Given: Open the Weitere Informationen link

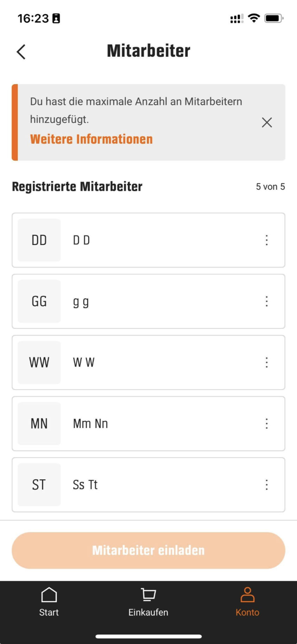Looking at the screenshot, I should click(x=91, y=139).
